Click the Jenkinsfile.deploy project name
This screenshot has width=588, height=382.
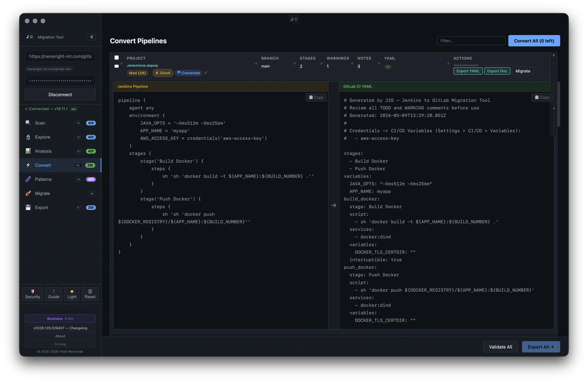click(x=142, y=65)
